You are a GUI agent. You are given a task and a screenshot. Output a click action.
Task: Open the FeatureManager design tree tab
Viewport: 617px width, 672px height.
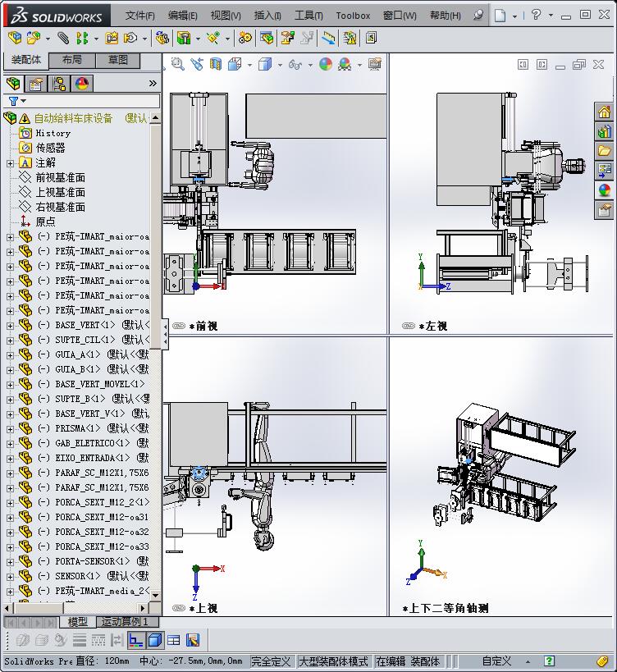pyautogui.click(x=14, y=84)
